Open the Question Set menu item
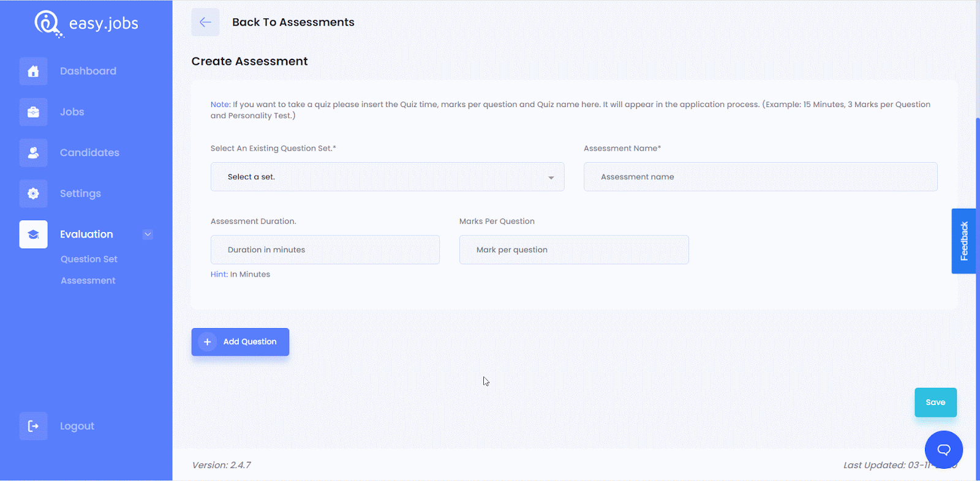 point(89,259)
